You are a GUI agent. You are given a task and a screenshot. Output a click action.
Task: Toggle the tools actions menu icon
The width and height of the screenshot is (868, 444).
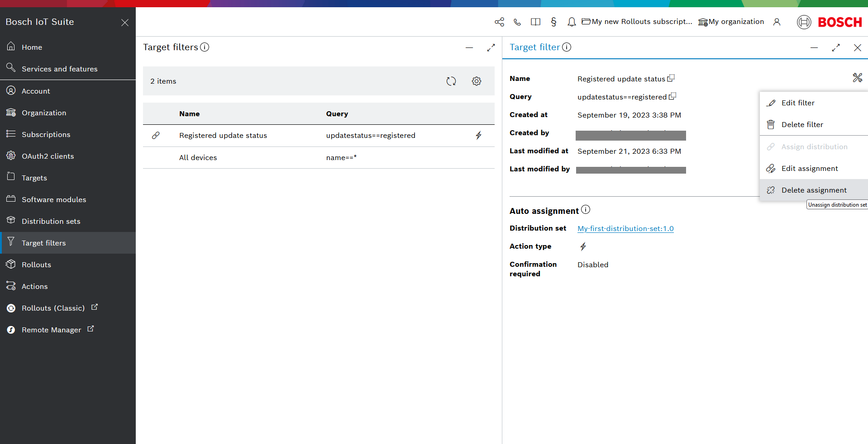(x=857, y=78)
